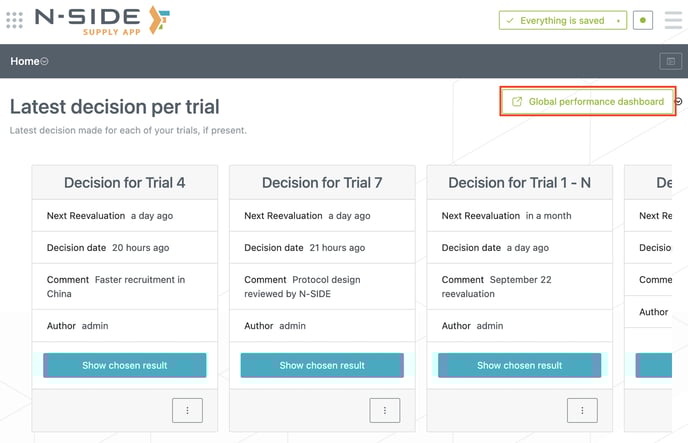Viewport: 688px width, 443px height.
Task: Click the Decision for Trial 4 card header
Action: point(125,183)
